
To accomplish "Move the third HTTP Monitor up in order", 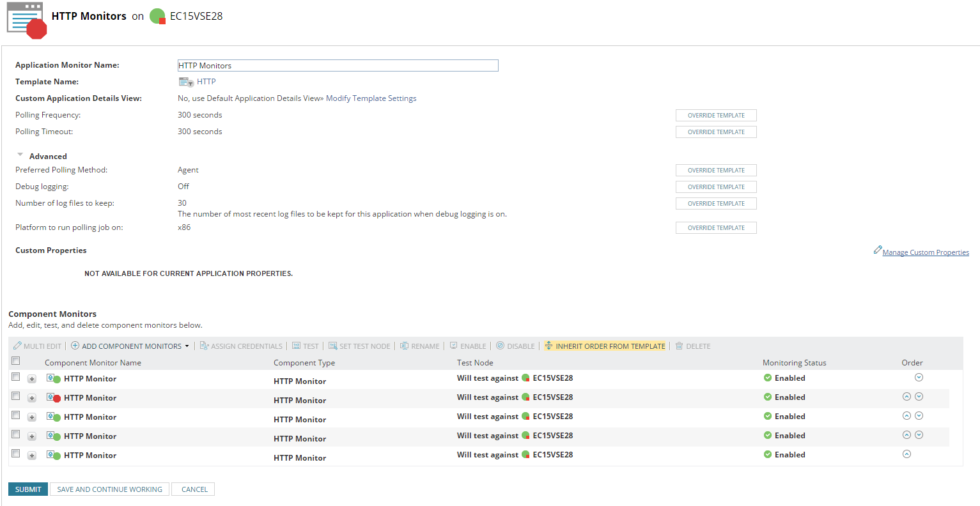I will click(x=906, y=416).
